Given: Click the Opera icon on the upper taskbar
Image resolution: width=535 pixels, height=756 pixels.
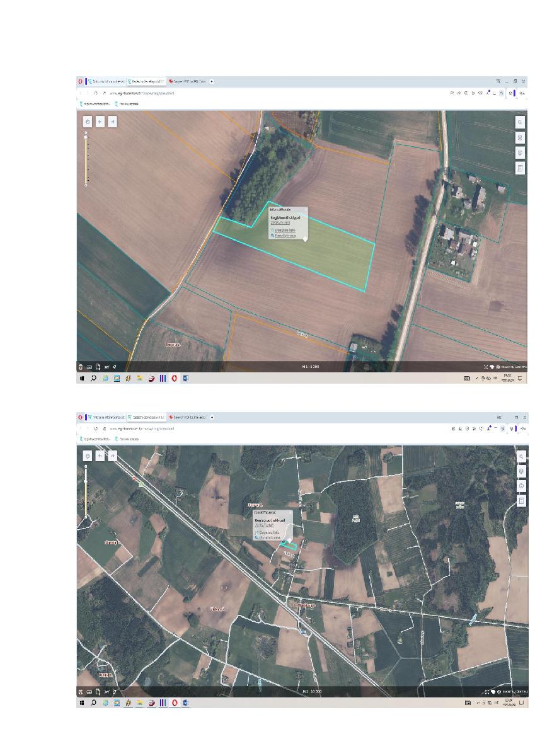Looking at the screenshot, I should 175,379.
